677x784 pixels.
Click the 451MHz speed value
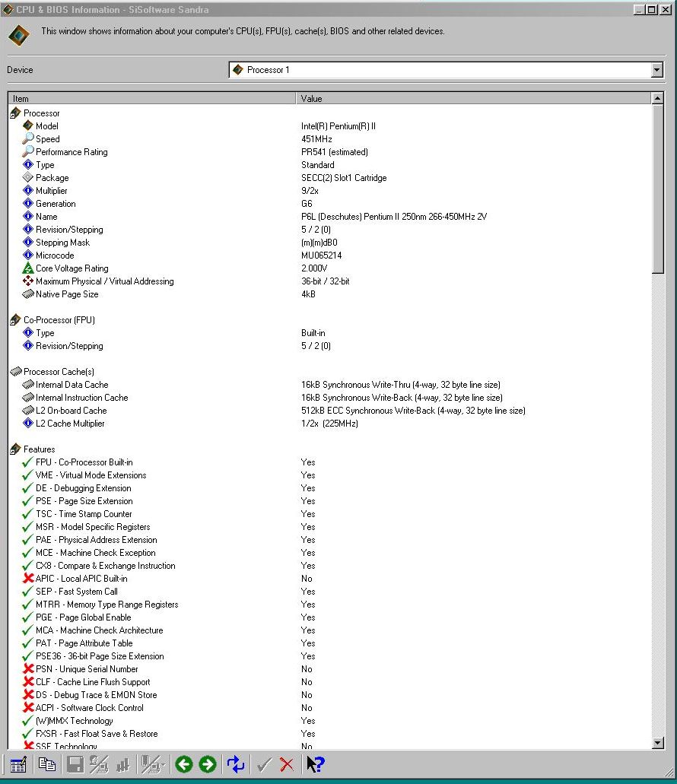click(316, 139)
